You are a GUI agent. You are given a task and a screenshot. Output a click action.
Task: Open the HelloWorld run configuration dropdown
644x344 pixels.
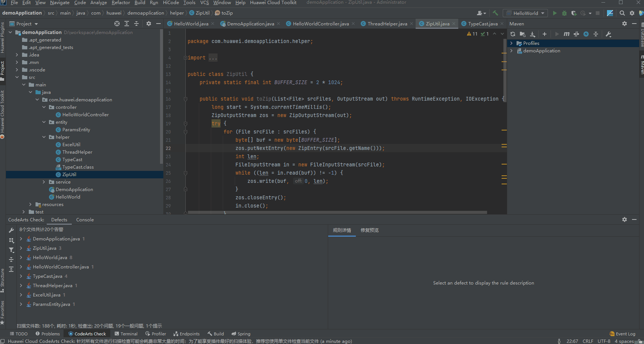pyautogui.click(x=525, y=13)
